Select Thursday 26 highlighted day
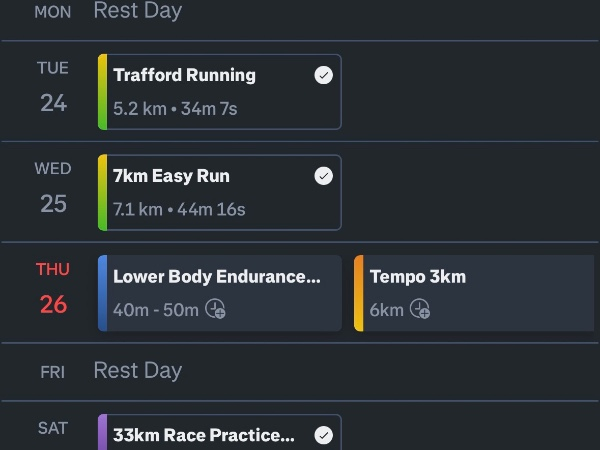Image resolution: width=600 pixels, height=450 pixels. tap(53, 289)
